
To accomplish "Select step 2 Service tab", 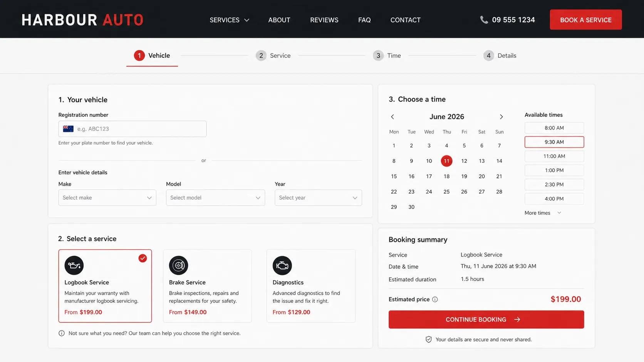I will [x=273, y=55].
